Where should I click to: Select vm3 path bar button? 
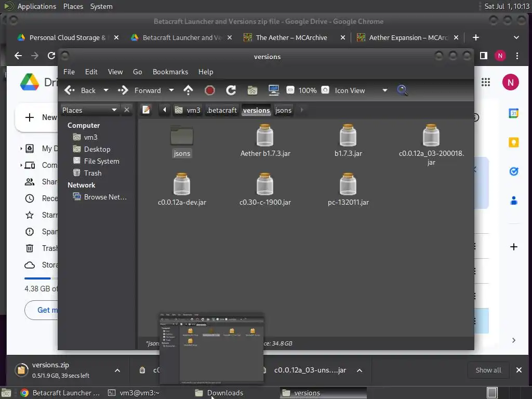tap(188, 110)
